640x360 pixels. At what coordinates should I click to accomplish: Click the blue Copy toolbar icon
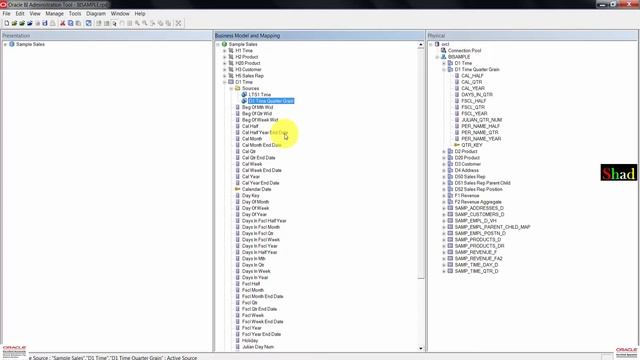[70, 23]
